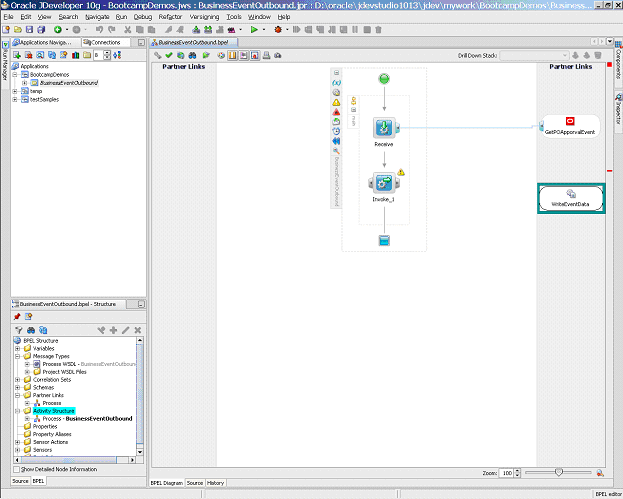The height and width of the screenshot is (499, 623).
Task: Click the Open folder toolbar icon
Action: (x=18, y=29)
